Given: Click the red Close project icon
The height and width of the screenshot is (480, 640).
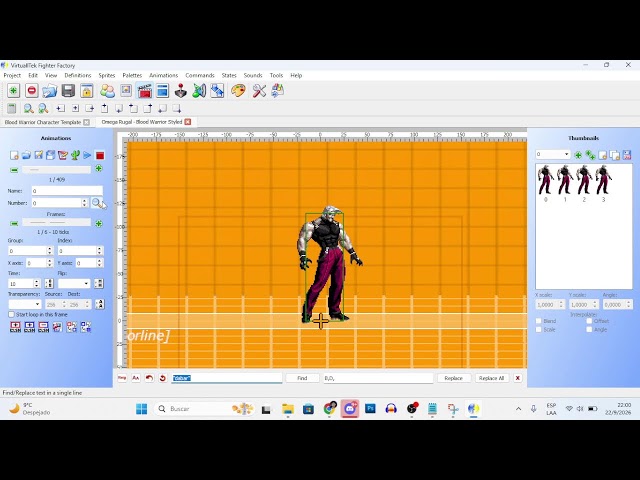Looking at the screenshot, I should click(31, 91).
